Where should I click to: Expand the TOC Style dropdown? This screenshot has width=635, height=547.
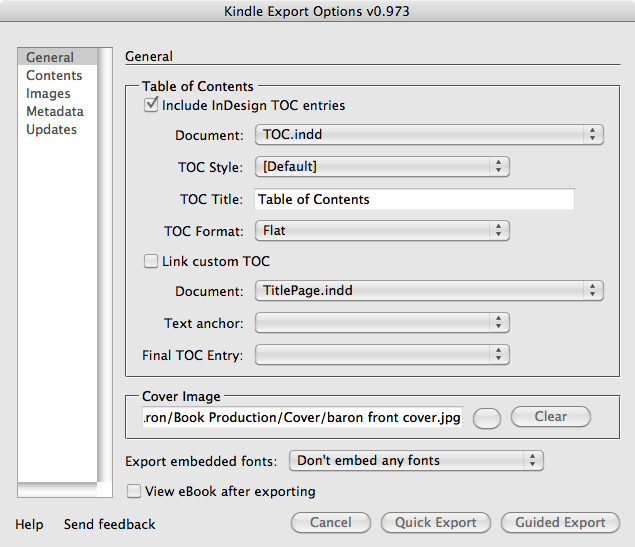pyautogui.click(x=382, y=167)
